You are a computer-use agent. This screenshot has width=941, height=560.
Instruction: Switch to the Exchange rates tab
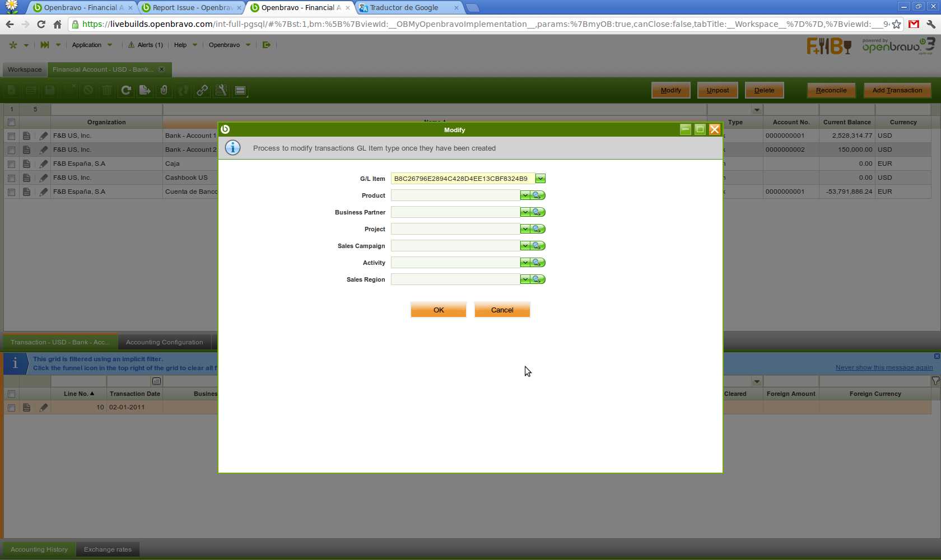[108, 549]
